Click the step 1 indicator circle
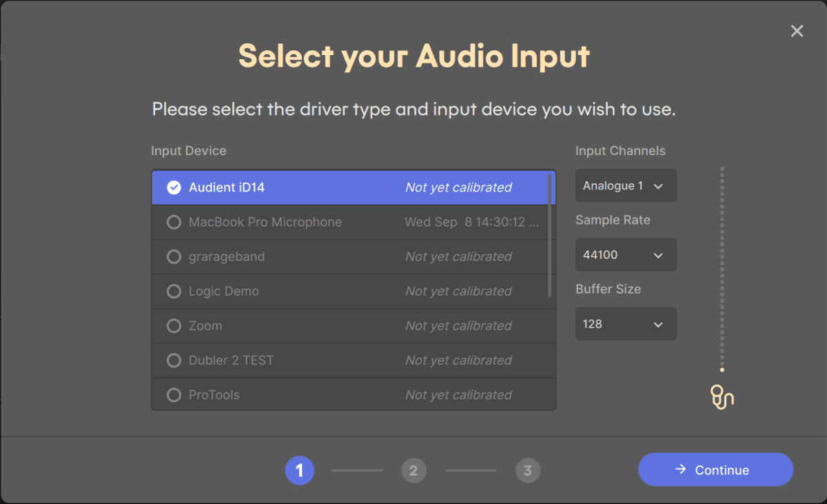827x504 pixels. click(x=300, y=470)
